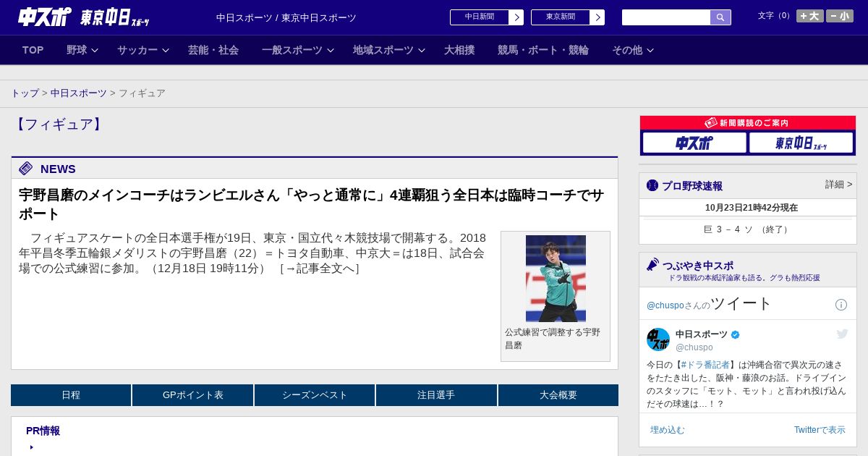Expand the 一般スポーツ dropdown menu

point(298,50)
